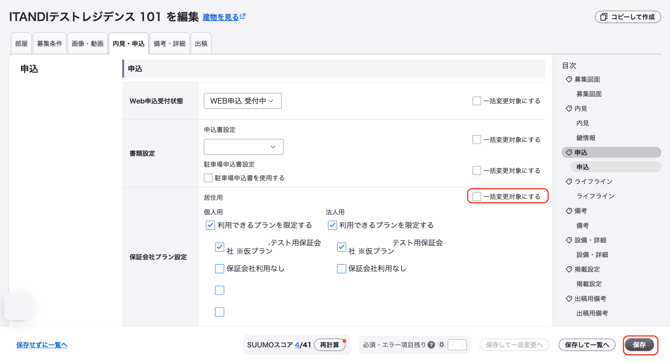The image size is (670, 363).
Task: Open the empty 申込書設定 dropdown
Action: (244, 147)
